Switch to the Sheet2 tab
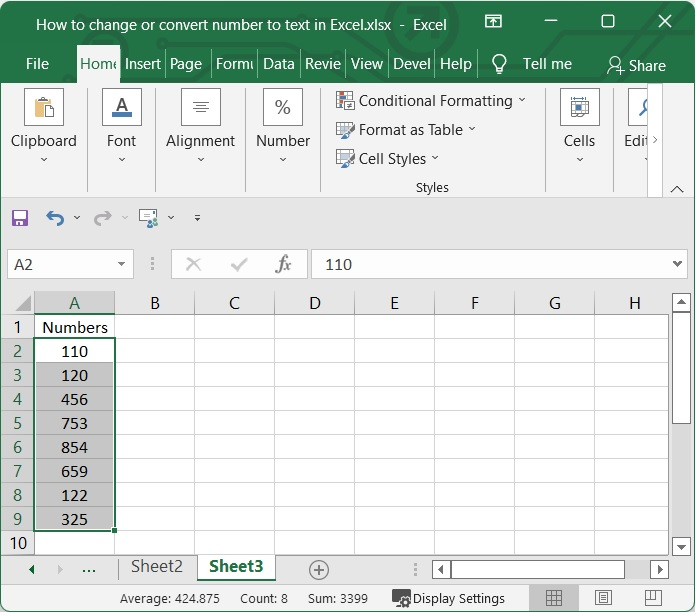The width and height of the screenshot is (696, 616). (157, 567)
